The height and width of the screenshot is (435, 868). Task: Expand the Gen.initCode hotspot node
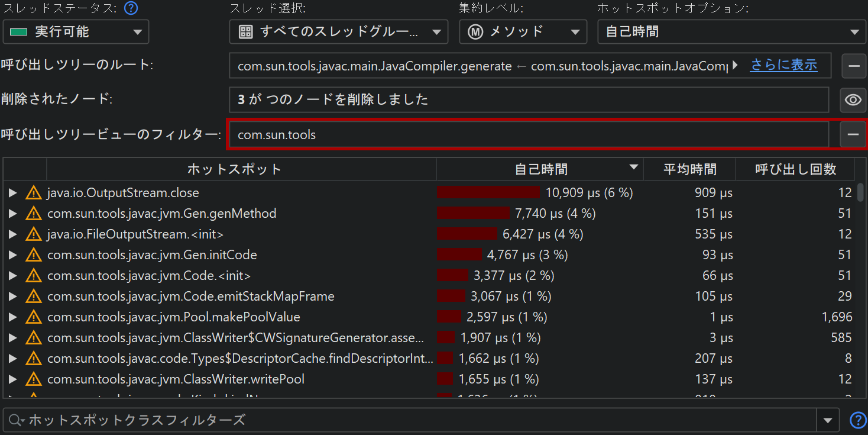[x=12, y=255]
